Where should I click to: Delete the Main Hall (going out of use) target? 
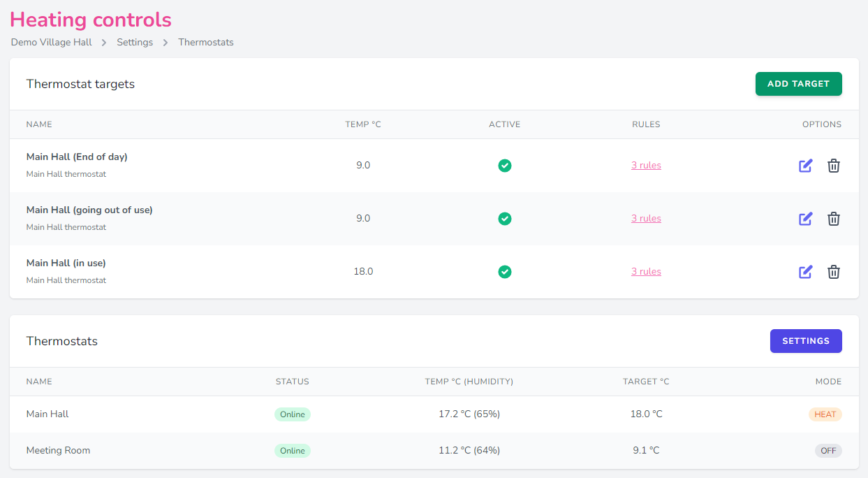(833, 219)
